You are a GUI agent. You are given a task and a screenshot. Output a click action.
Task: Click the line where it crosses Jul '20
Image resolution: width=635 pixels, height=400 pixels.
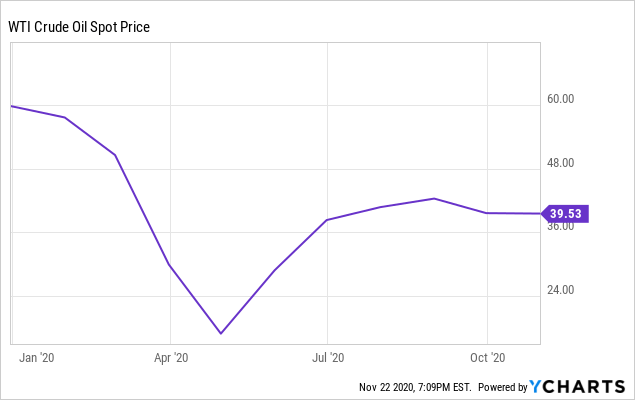(327, 220)
